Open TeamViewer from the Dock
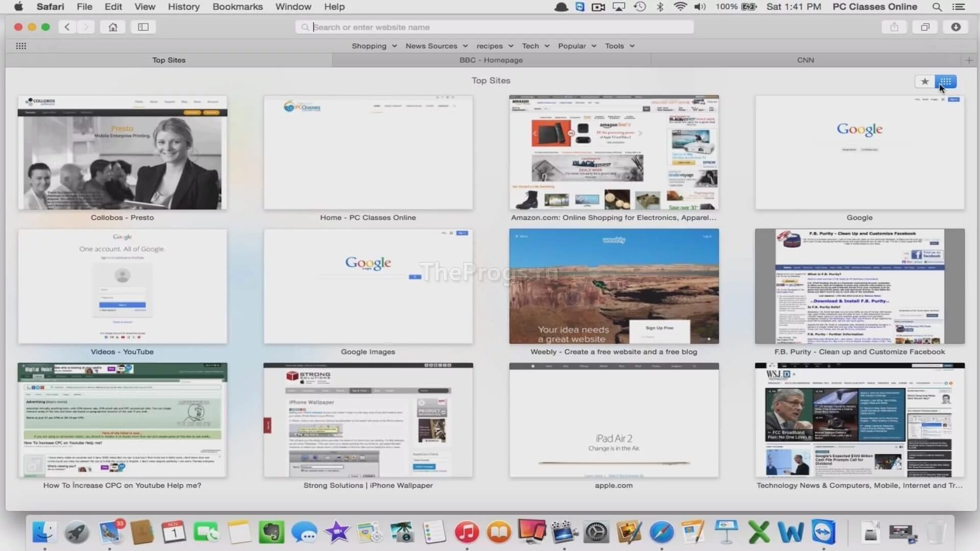The width and height of the screenshot is (980, 551). click(823, 532)
